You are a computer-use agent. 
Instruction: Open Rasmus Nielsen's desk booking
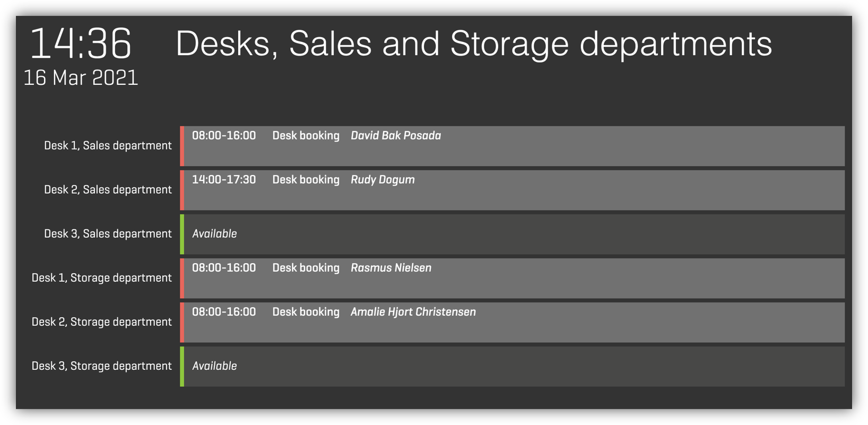coord(514,278)
